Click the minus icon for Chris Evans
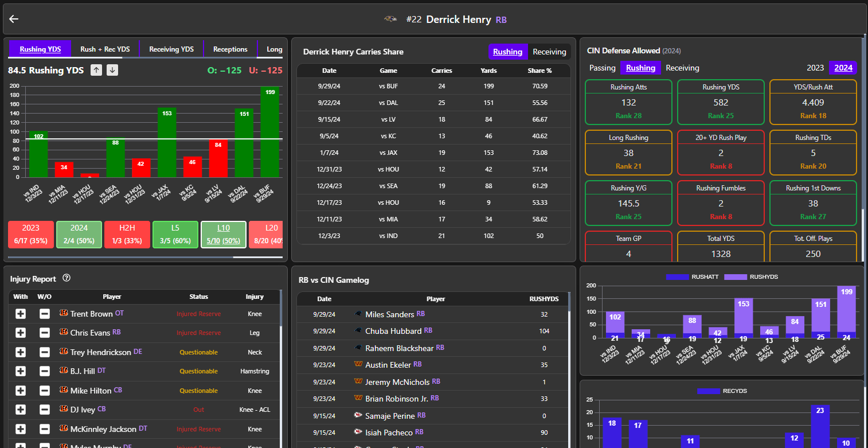 [44, 333]
